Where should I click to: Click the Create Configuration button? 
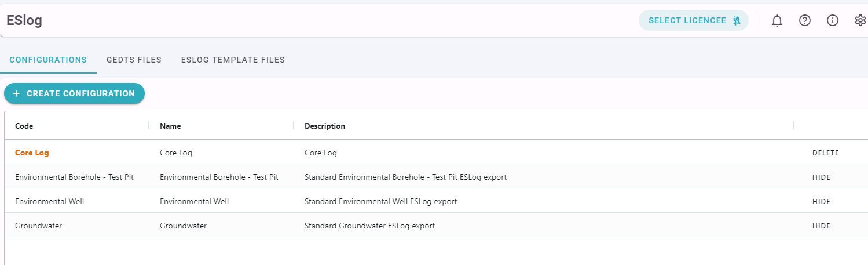click(x=74, y=93)
